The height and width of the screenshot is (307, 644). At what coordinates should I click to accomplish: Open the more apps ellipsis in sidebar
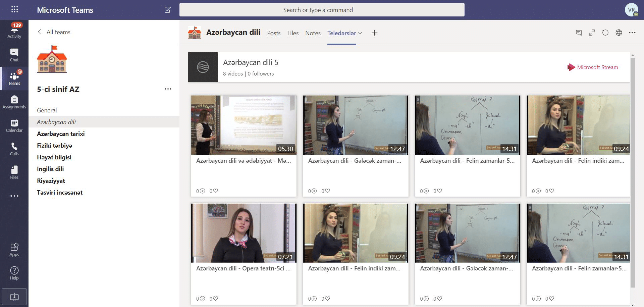14,196
